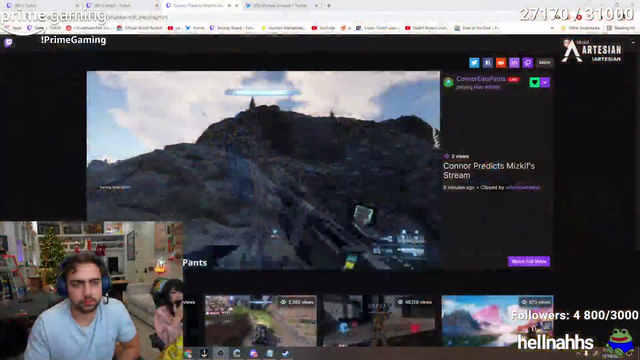Screen dimensions: 640x360
Task: Click ConnorEatsPants round avatar
Action: pyautogui.click(x=449, y=82)
